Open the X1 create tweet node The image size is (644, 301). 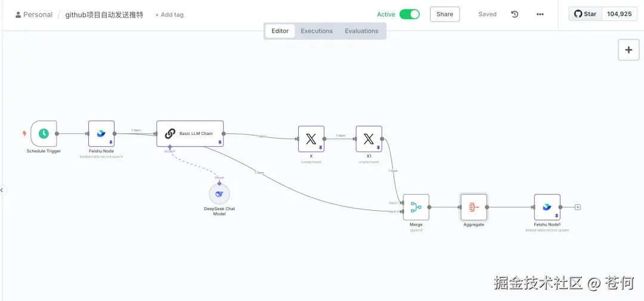pyautogui.click(x=369, y=139)
